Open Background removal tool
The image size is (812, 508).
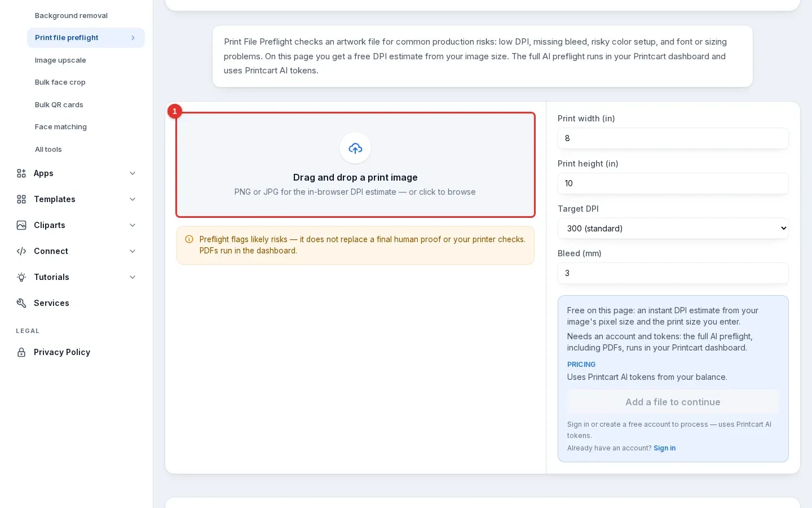point(71,16)
